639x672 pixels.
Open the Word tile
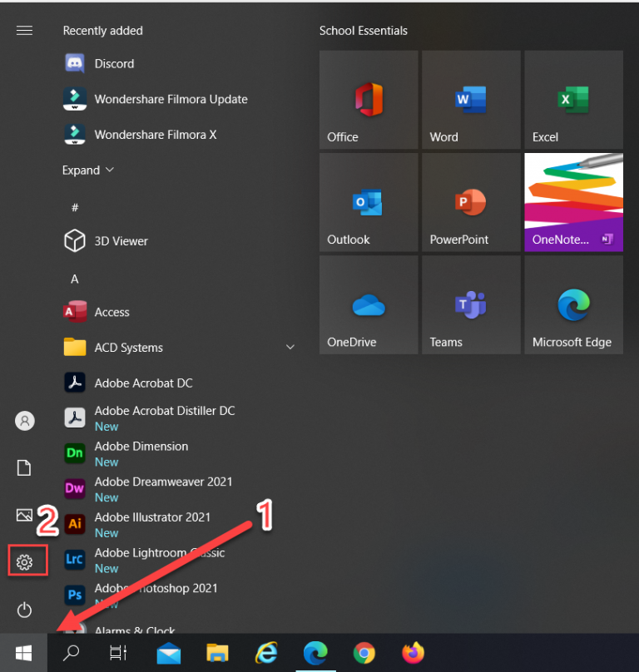[471, 100]
